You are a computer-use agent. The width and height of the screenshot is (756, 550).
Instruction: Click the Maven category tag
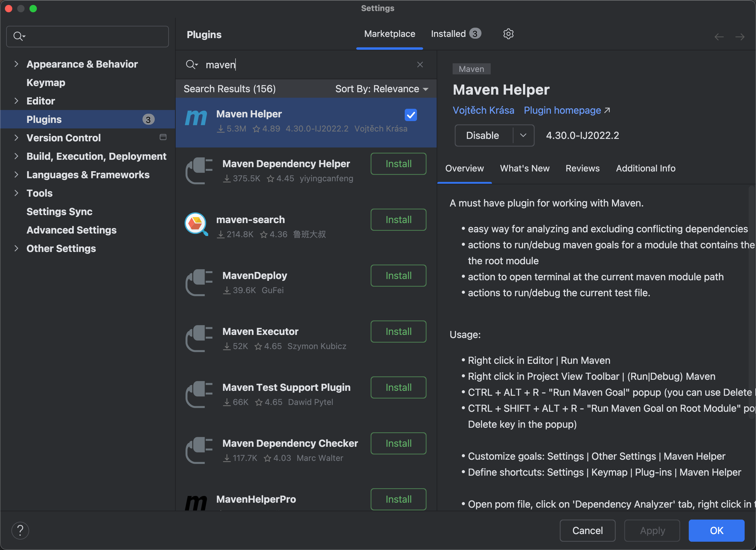pos(471,69)
